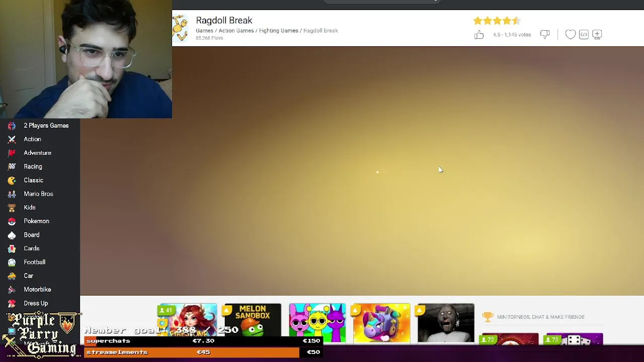Screen dimensions: 644x362
Task: Click the thumbs up like icon
Action: coord(479,35)
